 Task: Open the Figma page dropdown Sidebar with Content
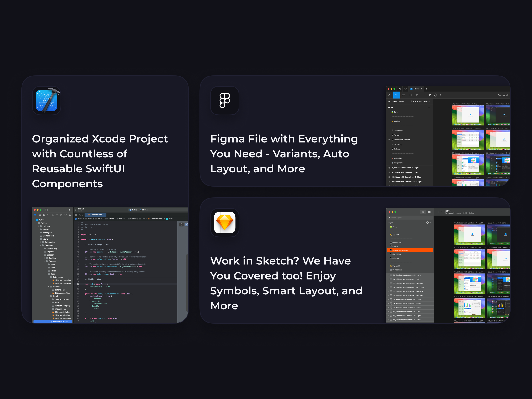pos(420,101)
